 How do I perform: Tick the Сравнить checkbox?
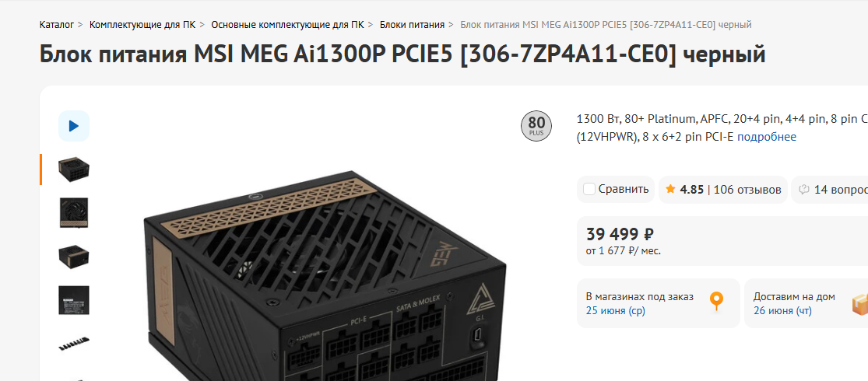pyautogui.click(x=589, y=189)
